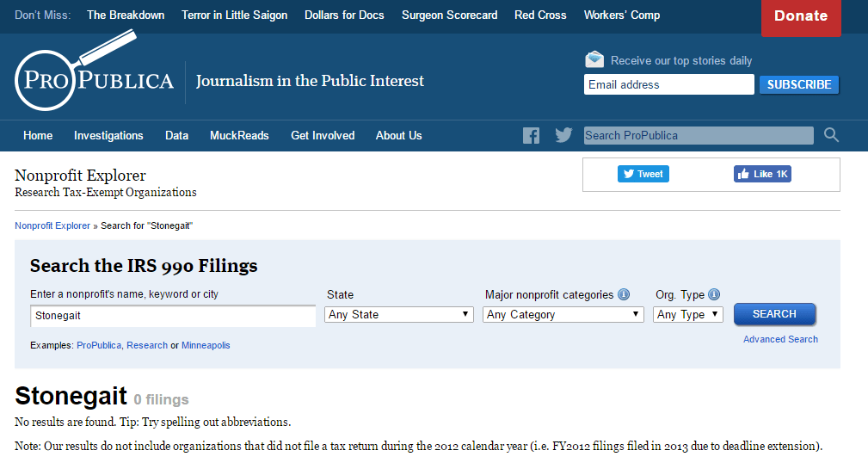Screen dimensions: 868x469
Task: Click the Research example link
Action: (147, 346)
